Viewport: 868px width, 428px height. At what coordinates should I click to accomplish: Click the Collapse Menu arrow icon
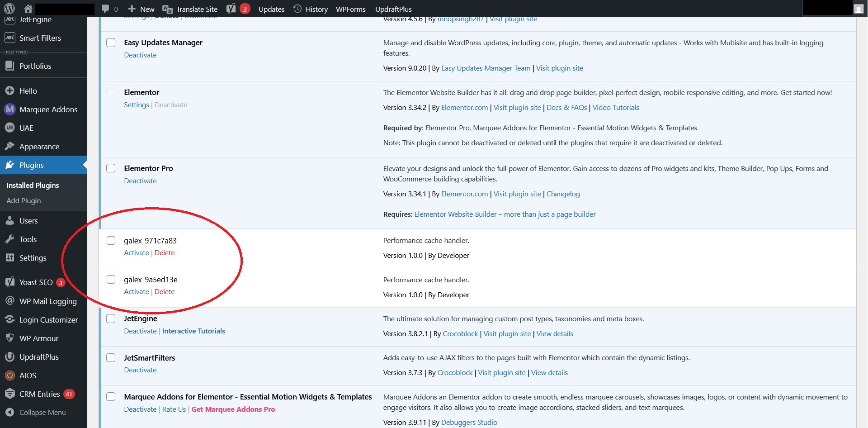coord(10,413)
